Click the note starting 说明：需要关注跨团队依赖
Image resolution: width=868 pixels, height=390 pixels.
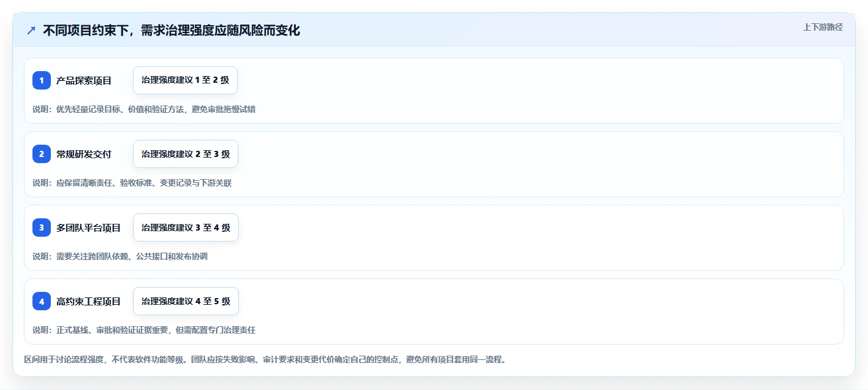coord(120,256)
